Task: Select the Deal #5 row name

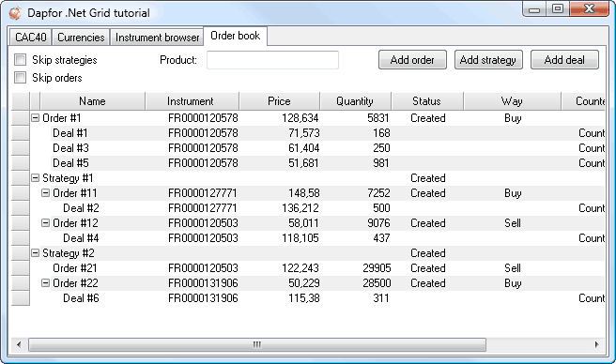Action: point(70,163)
